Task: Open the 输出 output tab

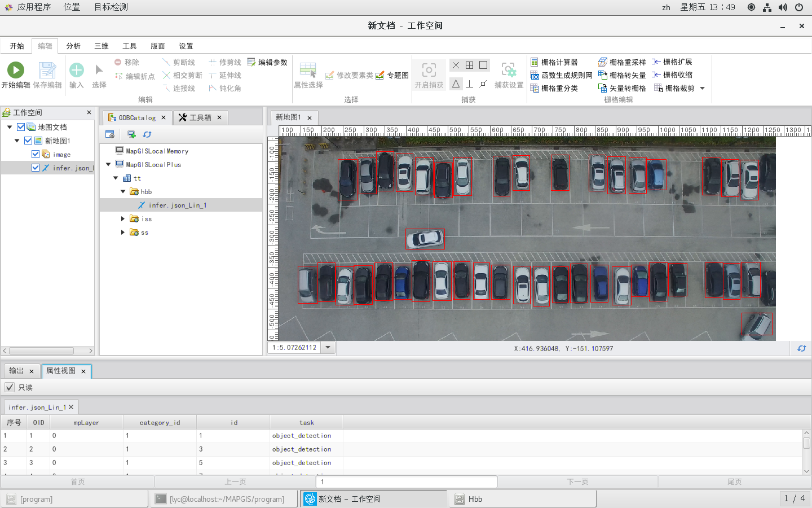Action: [16, 371]
